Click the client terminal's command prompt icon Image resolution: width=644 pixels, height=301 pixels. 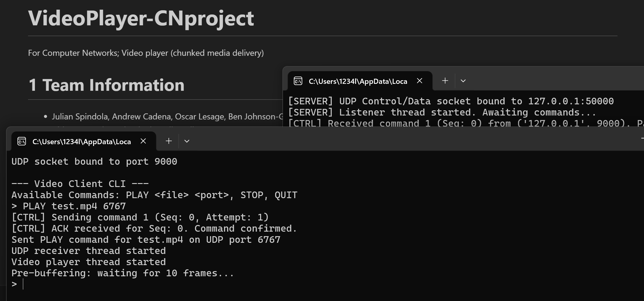pyautogui.click(x=22, y=141)
